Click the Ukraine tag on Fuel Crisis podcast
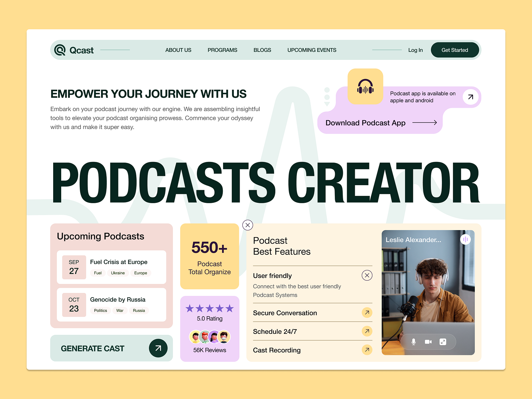 coord(118,273)
